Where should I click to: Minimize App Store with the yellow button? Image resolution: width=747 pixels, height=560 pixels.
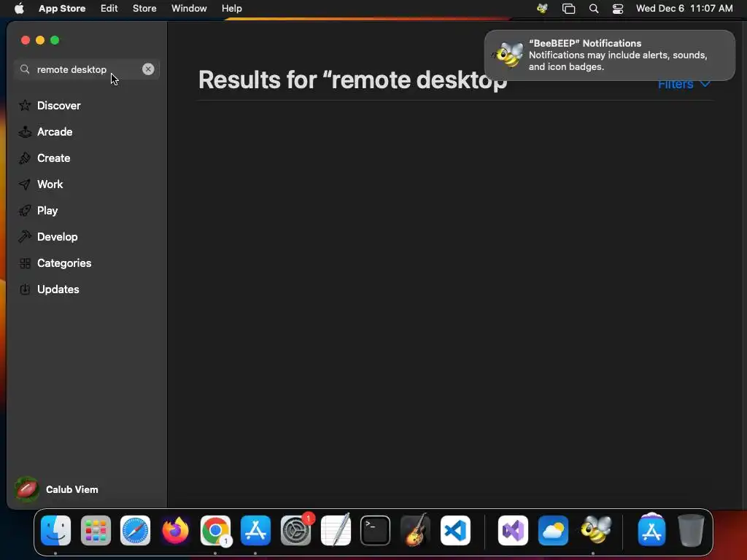[40, 41]
